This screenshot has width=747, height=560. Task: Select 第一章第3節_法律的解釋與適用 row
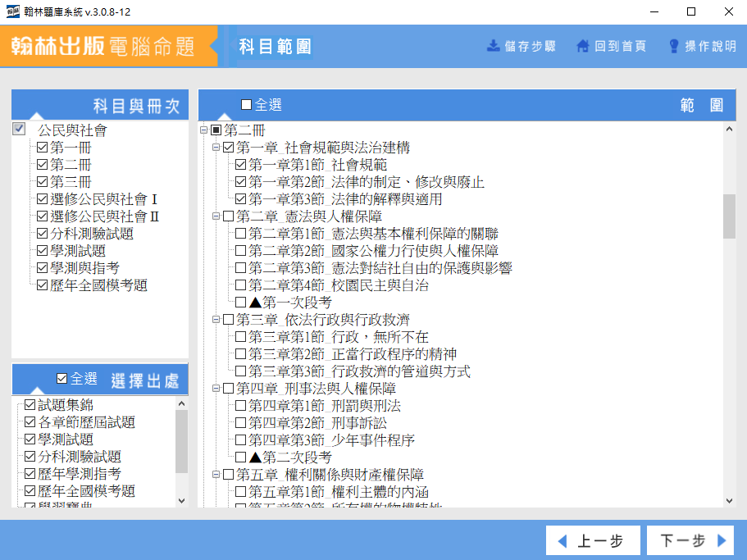tap(345, 199)
